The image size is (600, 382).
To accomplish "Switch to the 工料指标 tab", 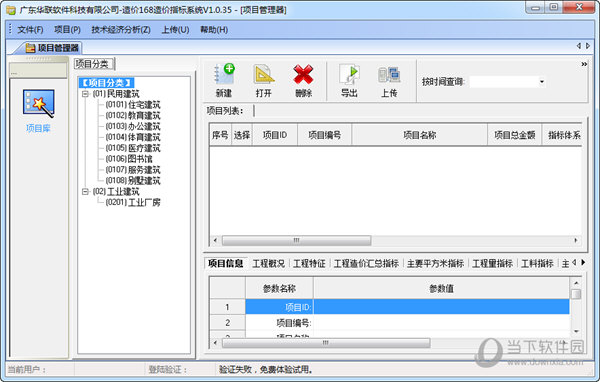I will point(537,263).
